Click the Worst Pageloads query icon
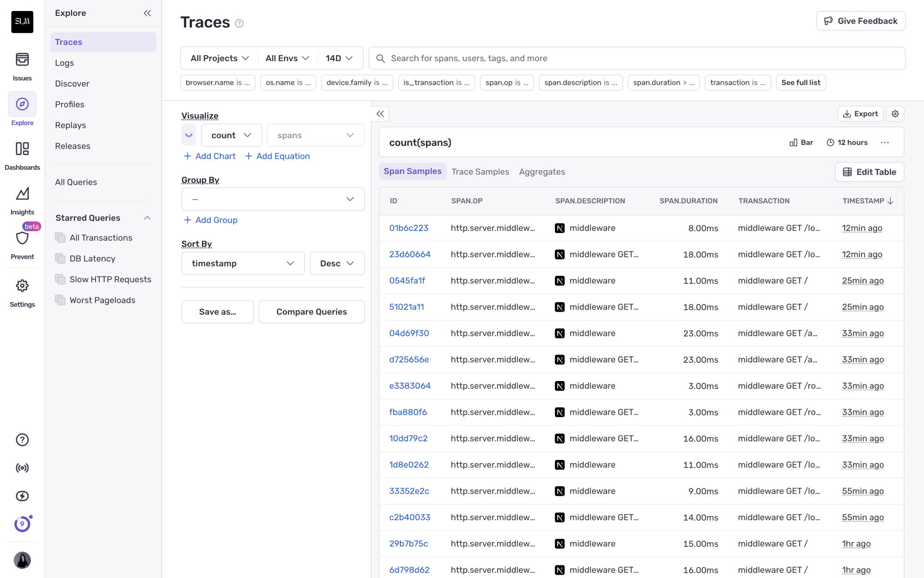The width and height of the screenshot is (924, 578). coord(60,300)
